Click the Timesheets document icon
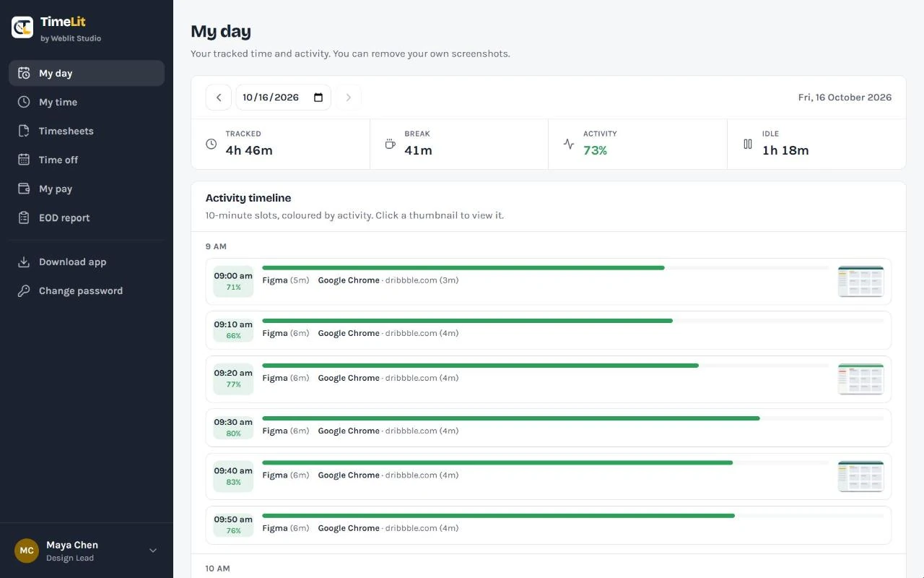Viewport: 924px width, 578px height. (24, 131)
